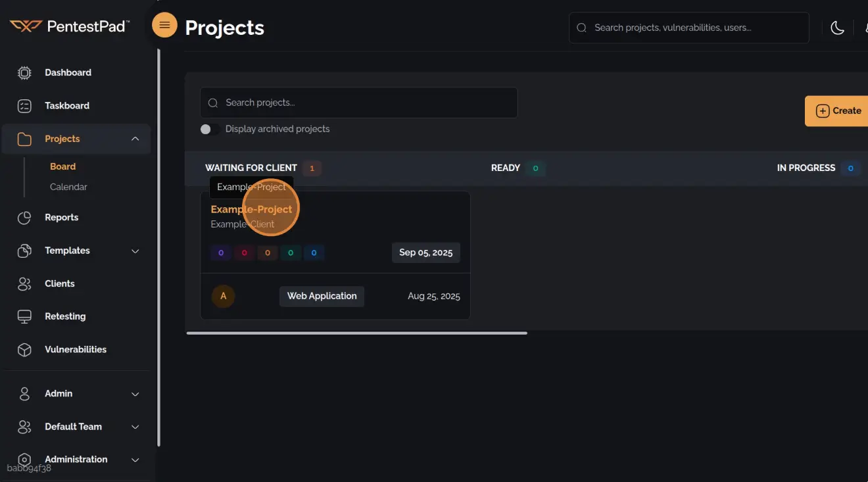The height and width of the screenshot is (482, 868).
Task: Open the Retesting section icon
Action: [x=24, y=316]
